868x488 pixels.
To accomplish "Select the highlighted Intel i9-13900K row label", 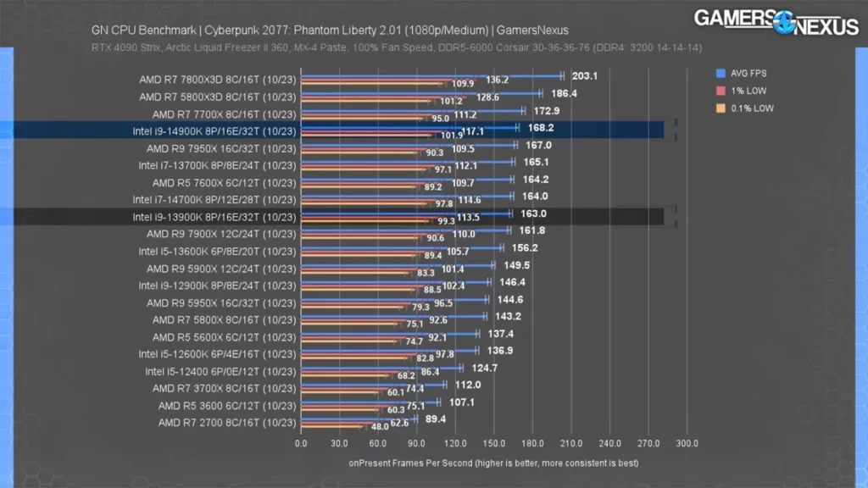I will [214, 218].
